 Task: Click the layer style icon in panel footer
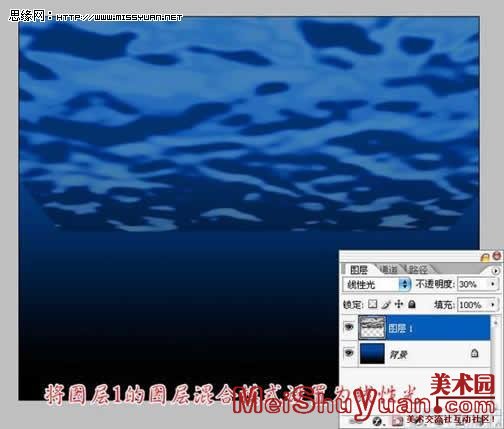[x=377, y=421]
